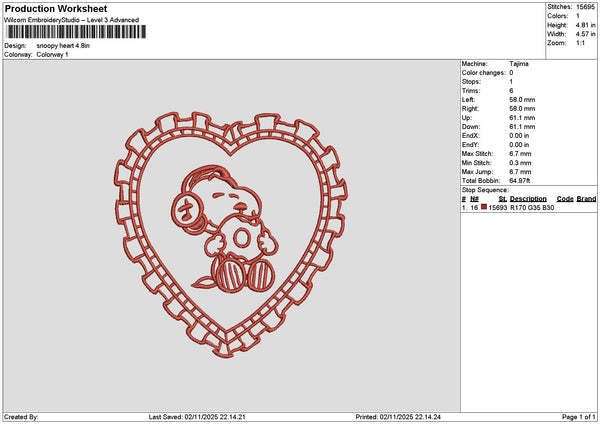Click the Height value 4.81 in
Screen dimensions: 600x424
tap(585, 25)
